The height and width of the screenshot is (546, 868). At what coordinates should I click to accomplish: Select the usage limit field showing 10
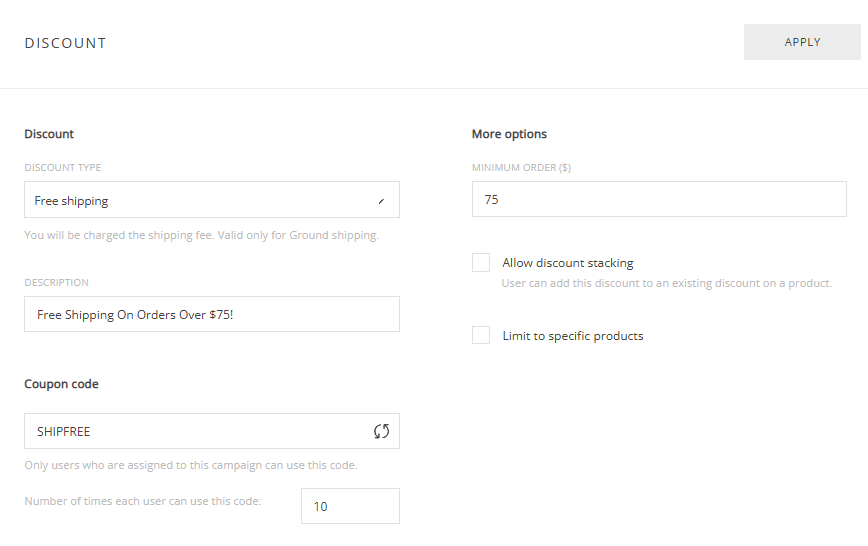349,506
